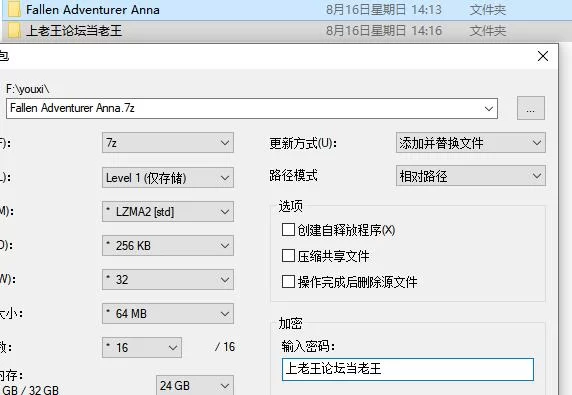Screen dimensions: 572x395
Task: Click the folder icon of Fallen Adventurer Anna
Action: click(x=14, y=9)
